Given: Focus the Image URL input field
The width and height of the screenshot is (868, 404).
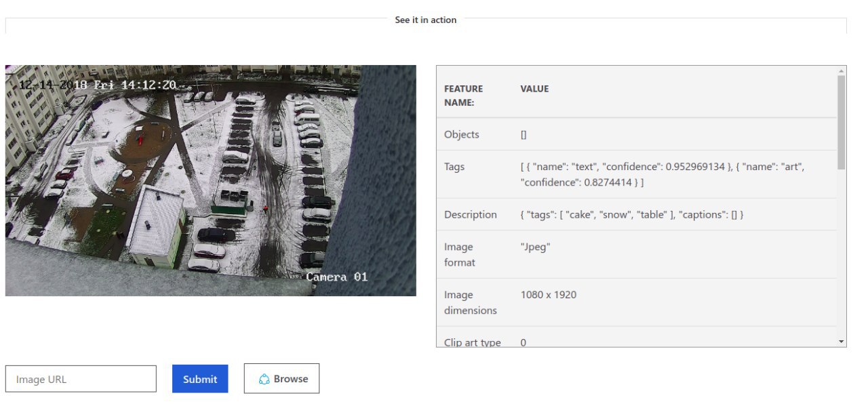Looking at the screenshot, I should [x=81, y=379].
